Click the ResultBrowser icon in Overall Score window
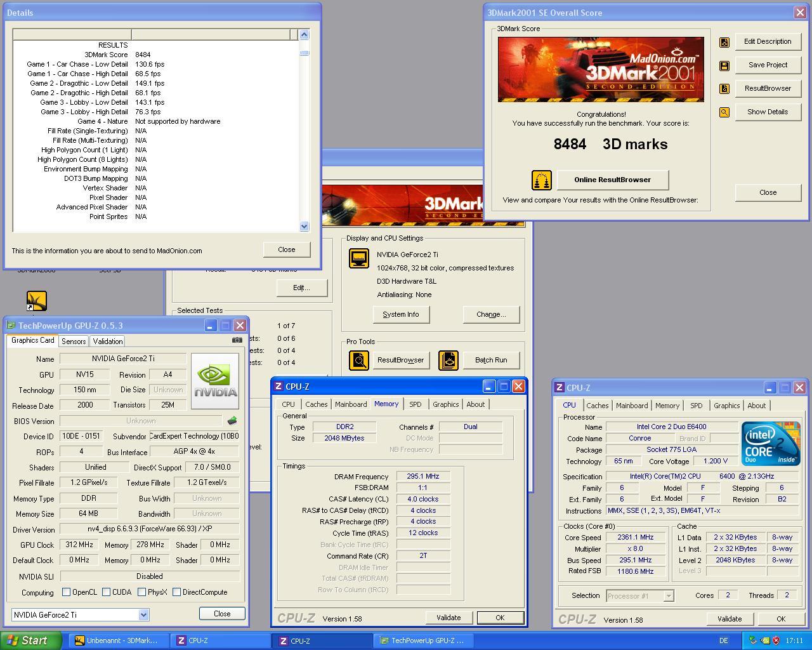 pos(724,89)
